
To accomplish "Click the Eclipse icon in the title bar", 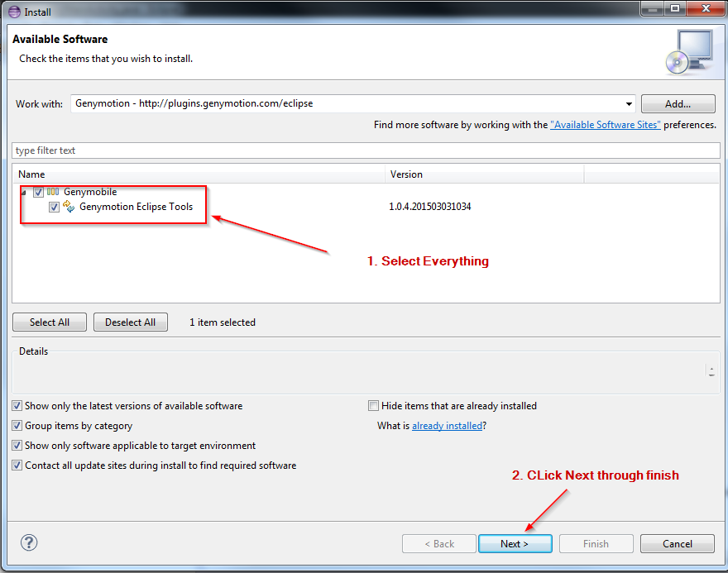I will pos(14,12).
